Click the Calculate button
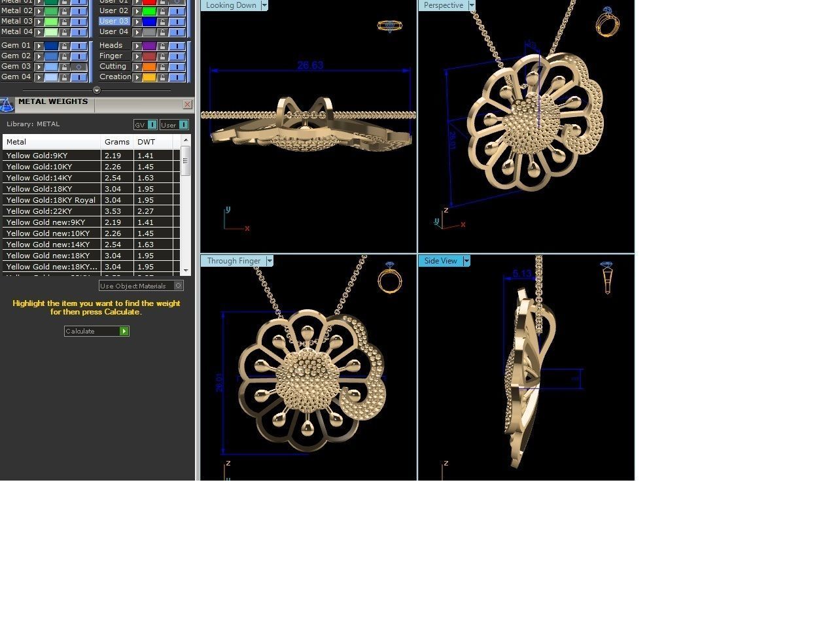The image size is (840, 629). pos(96,331)
